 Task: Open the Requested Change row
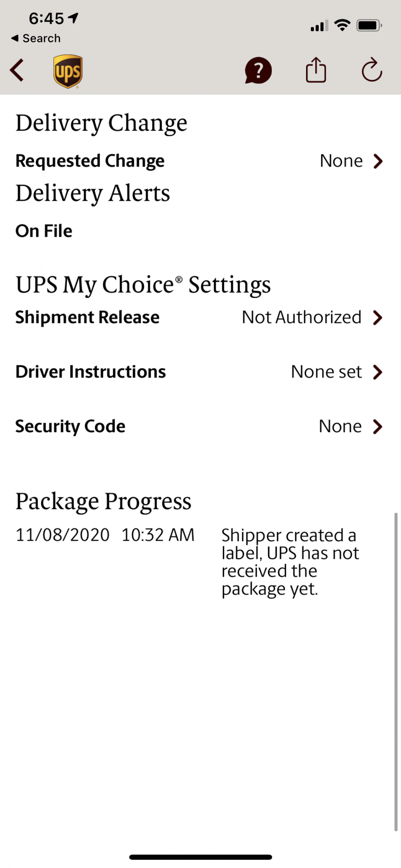click(90, 161)
